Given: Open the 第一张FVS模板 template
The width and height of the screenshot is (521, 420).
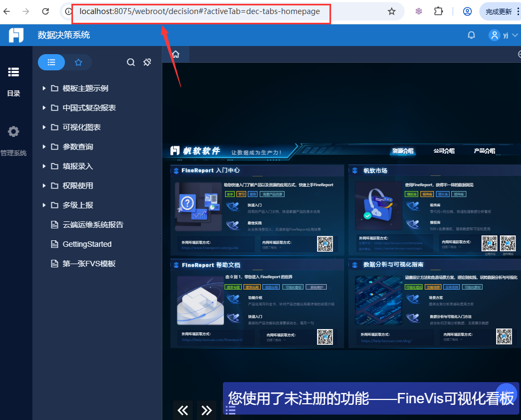Looking at the screenshot, I should (89, 264).
